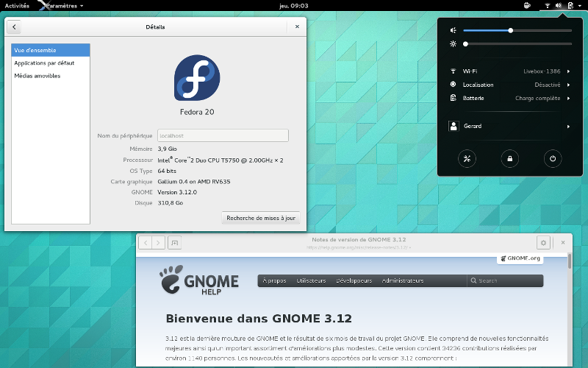The image size is (588, 368).
Task: Click the power off round button
Action: coord(553,158)
